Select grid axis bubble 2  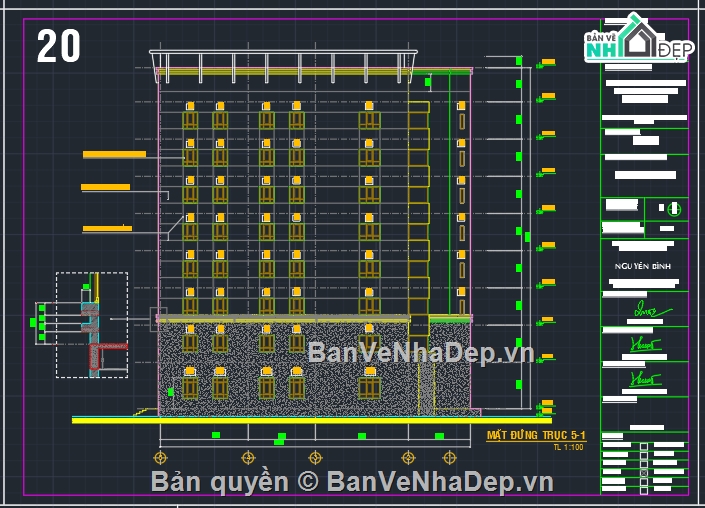(408, 458)
